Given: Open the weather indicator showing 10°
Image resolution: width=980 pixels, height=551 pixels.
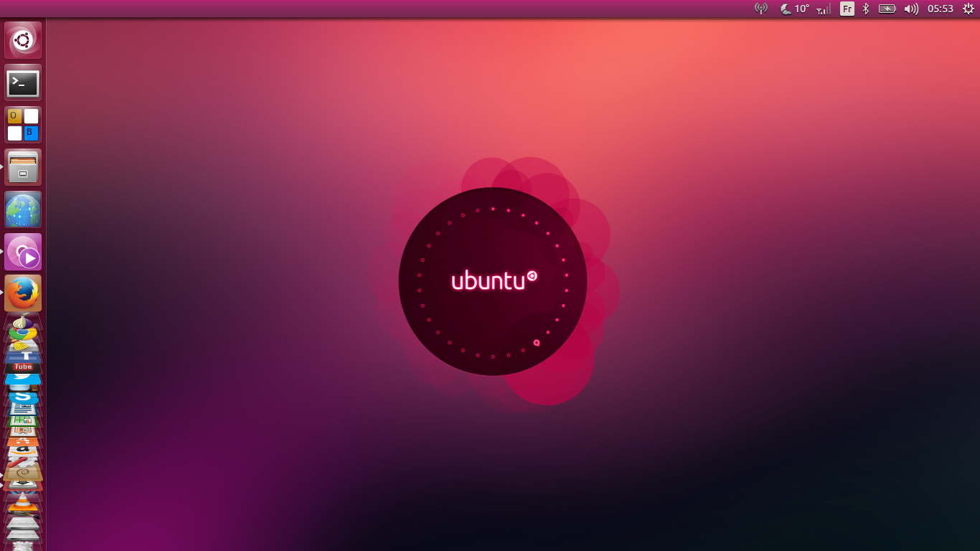Looking at the screenshot, I should [795, 9].
